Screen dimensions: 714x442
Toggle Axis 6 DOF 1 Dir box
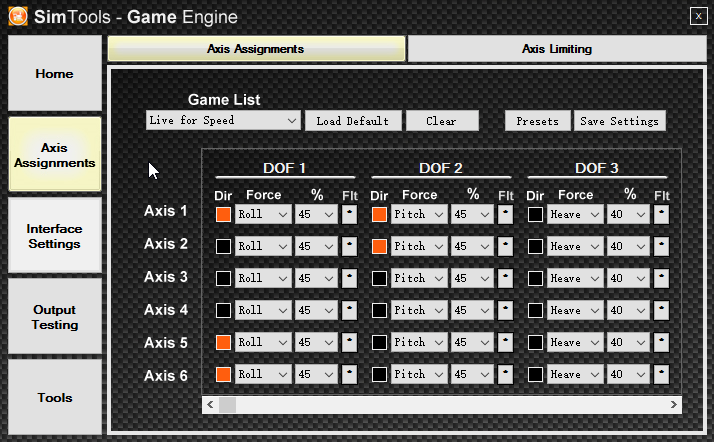pos(223,374)
